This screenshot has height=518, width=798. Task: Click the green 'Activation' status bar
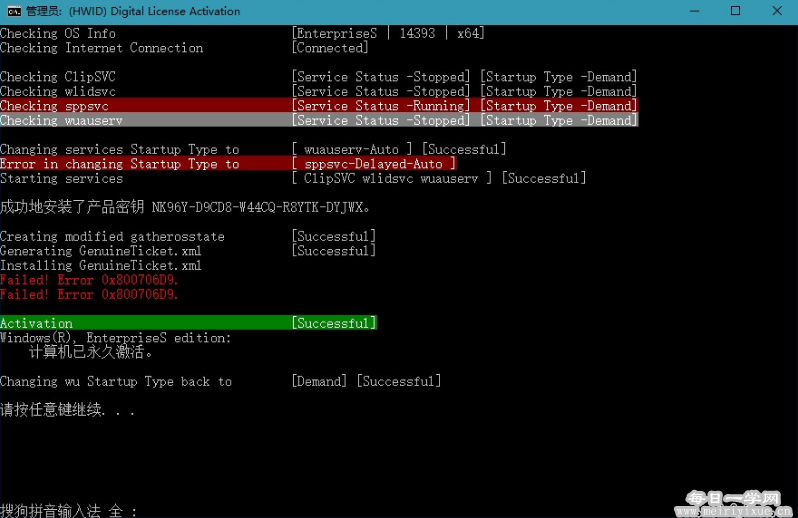pos(188,323)
